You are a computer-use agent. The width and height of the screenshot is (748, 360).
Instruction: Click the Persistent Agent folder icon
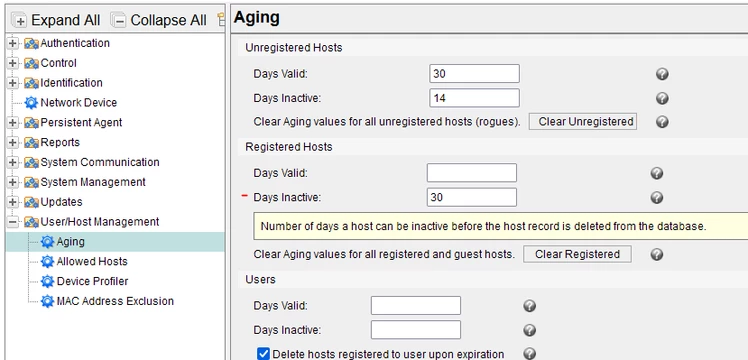click(x=31, y=123)
